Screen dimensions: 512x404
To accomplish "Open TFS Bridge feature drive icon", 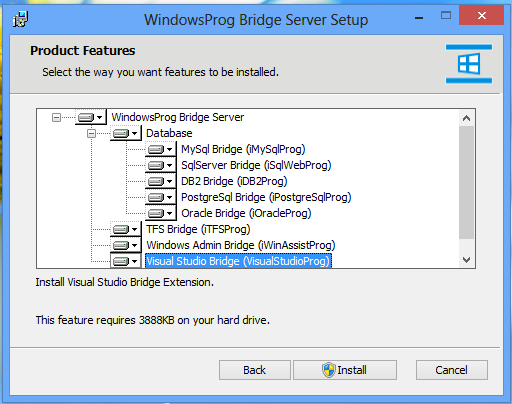I will pyautogui.click(x=125, y=229).
